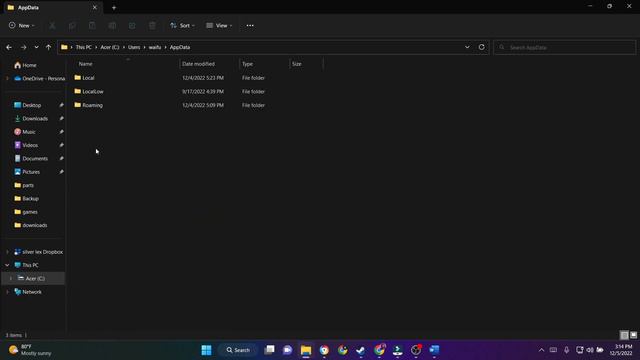
Task: Click the taskbar Search box
Action: click(x=238, y=350)
